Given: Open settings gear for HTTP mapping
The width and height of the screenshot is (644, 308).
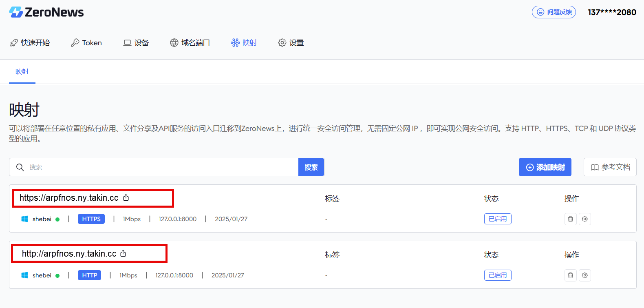Looking at the screenshot, I should click(585, 275).
